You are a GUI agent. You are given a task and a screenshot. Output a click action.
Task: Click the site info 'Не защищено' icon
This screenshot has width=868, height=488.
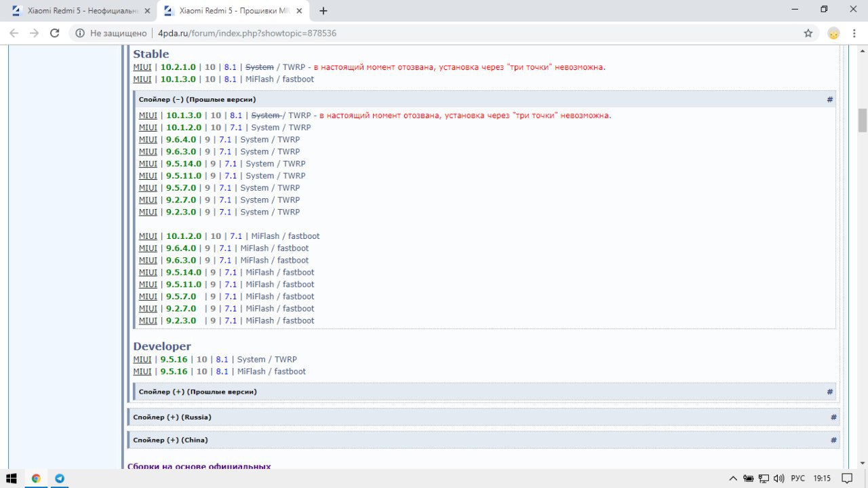(x=80, y=33)
